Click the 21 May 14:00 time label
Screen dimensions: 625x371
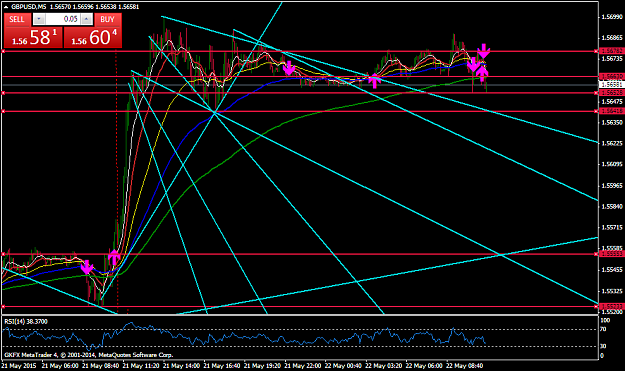(181, 365)
